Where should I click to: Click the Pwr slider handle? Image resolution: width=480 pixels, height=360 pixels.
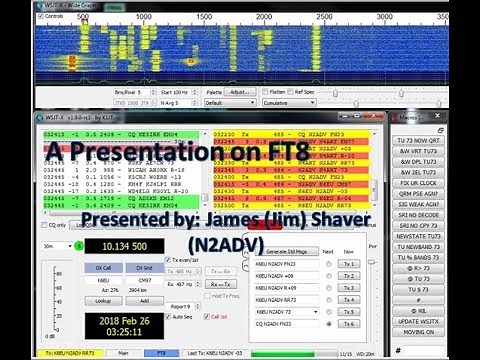[x=372, y=262]
